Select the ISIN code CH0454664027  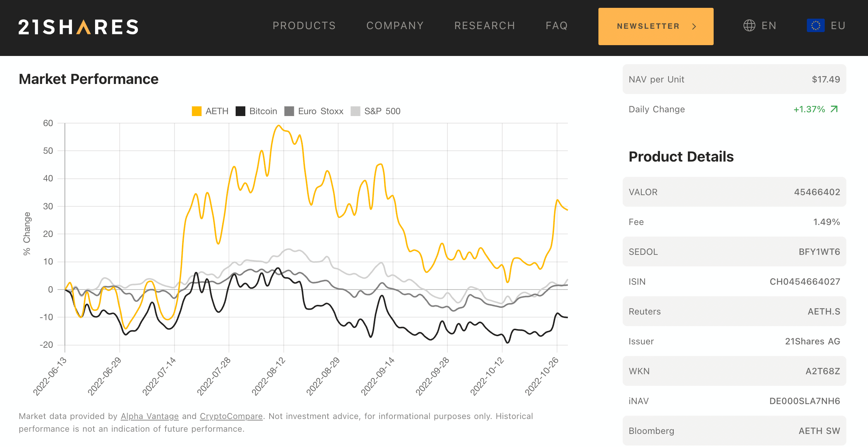[805, 282]
